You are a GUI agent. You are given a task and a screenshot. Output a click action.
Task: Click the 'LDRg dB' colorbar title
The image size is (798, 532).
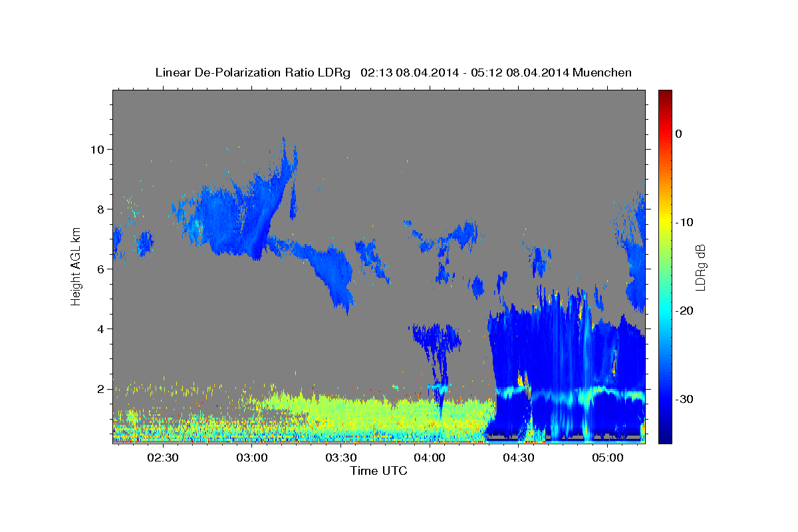tap(700, 267)
